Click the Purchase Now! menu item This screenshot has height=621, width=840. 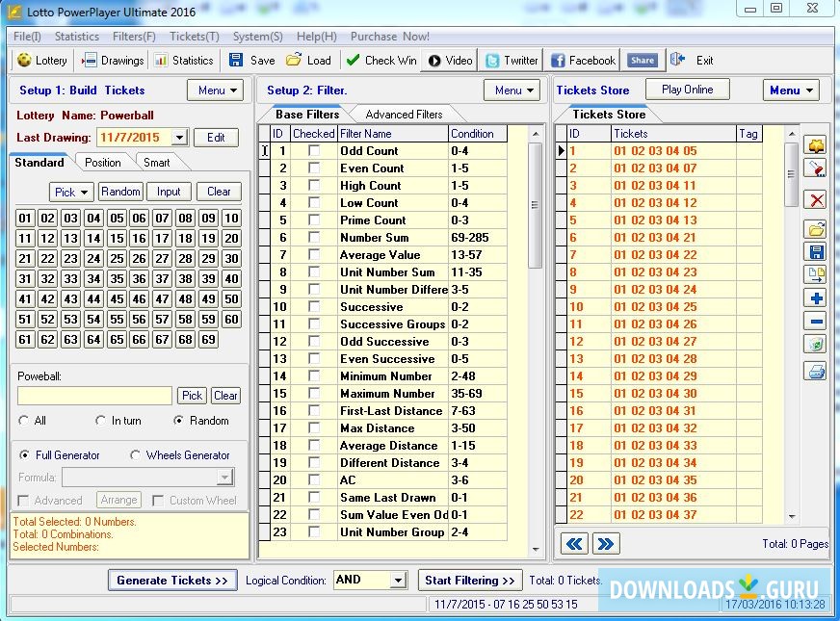point(390,37)
